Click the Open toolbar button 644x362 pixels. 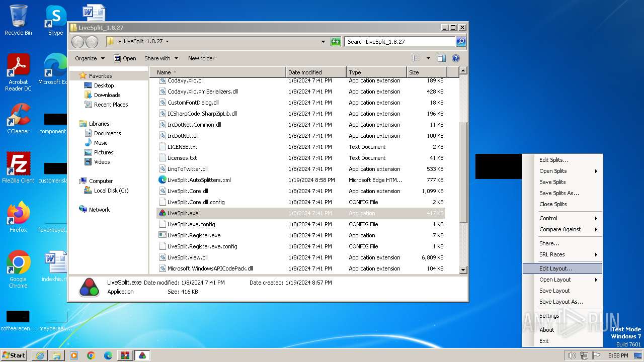(125, 58)
